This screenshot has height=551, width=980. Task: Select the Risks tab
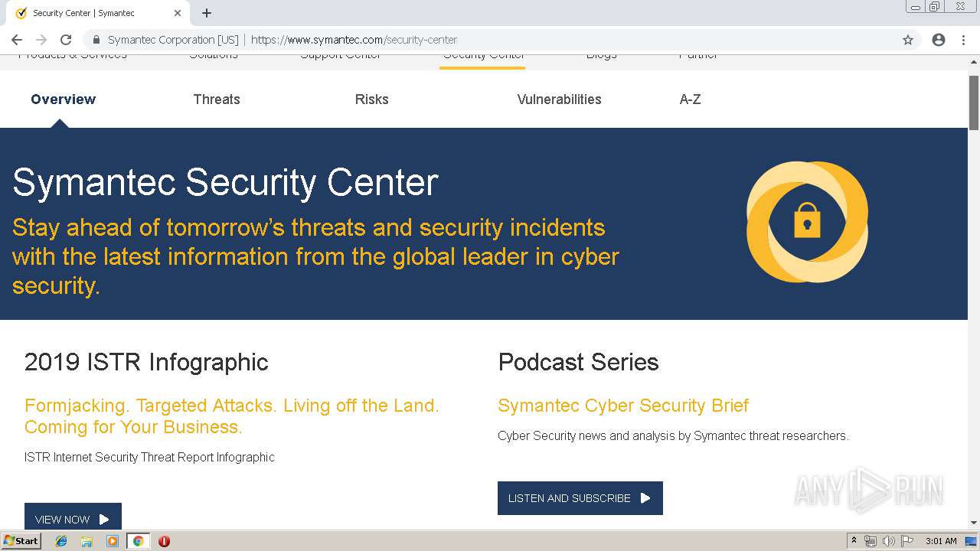click(x=371, y=99)
